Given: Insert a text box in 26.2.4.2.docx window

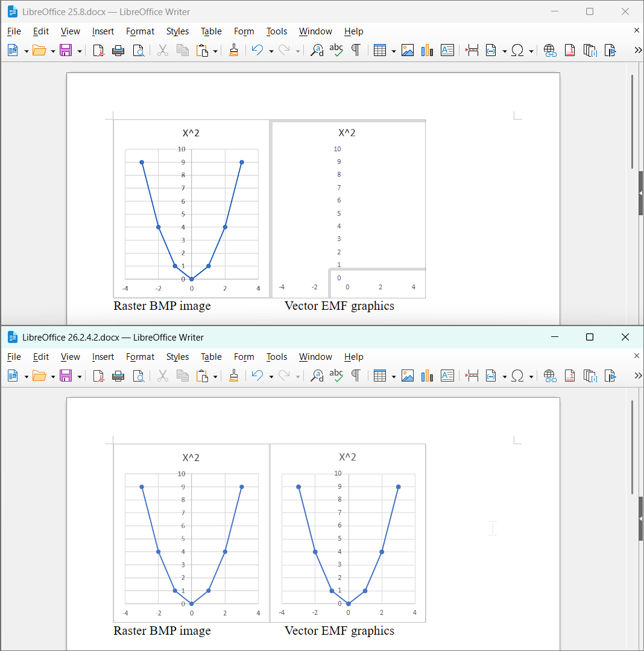Looking at the screenshot, I should (x=447, y=376).
